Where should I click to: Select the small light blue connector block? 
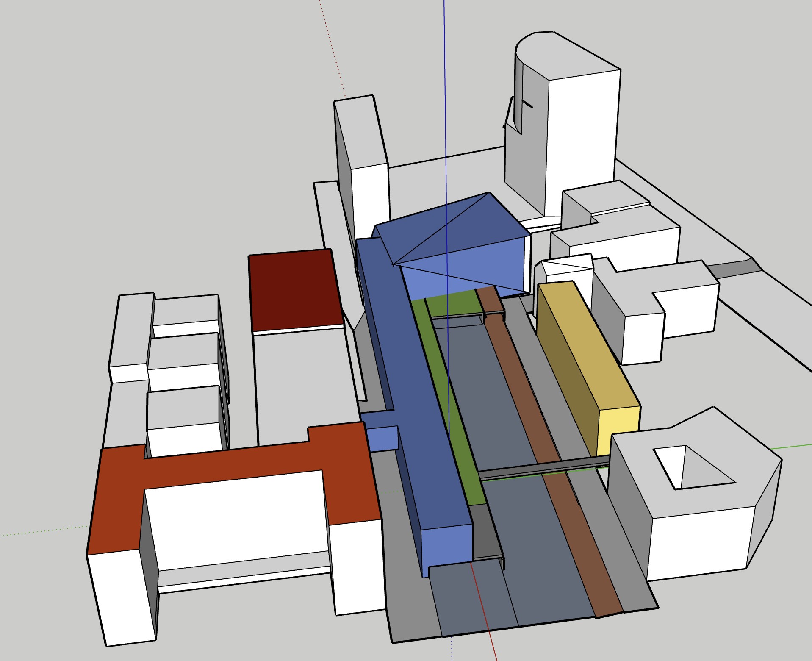[382, 439]
